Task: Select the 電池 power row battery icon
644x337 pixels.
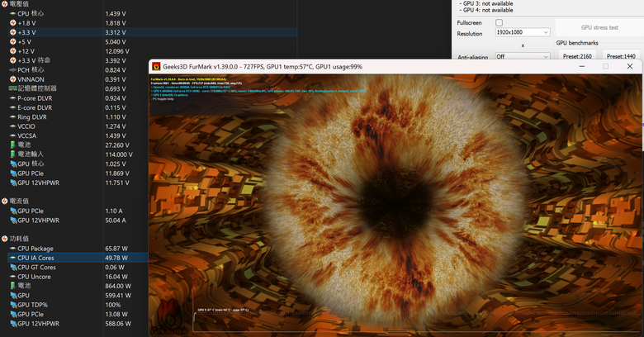Action: click(x=12, y=285)
